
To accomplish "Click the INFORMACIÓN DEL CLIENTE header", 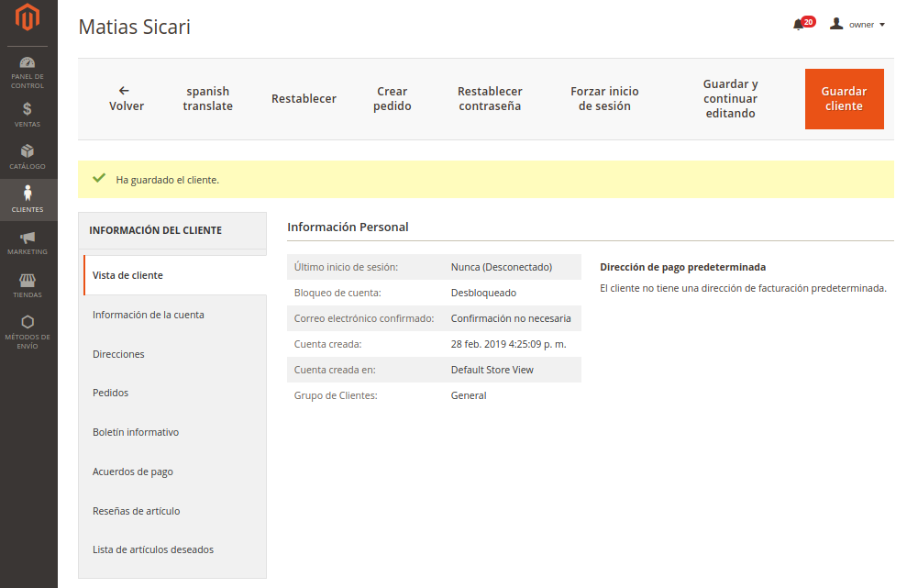I will tap(156, 230).
